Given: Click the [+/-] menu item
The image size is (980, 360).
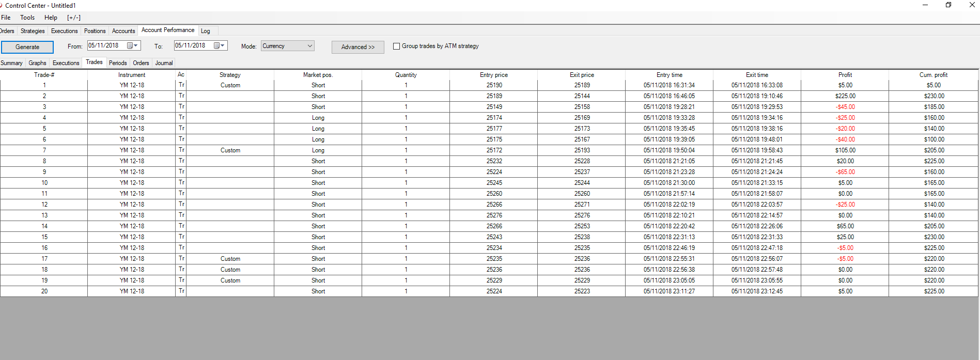Looking at the screenshot, I should [x=74, y=18].
